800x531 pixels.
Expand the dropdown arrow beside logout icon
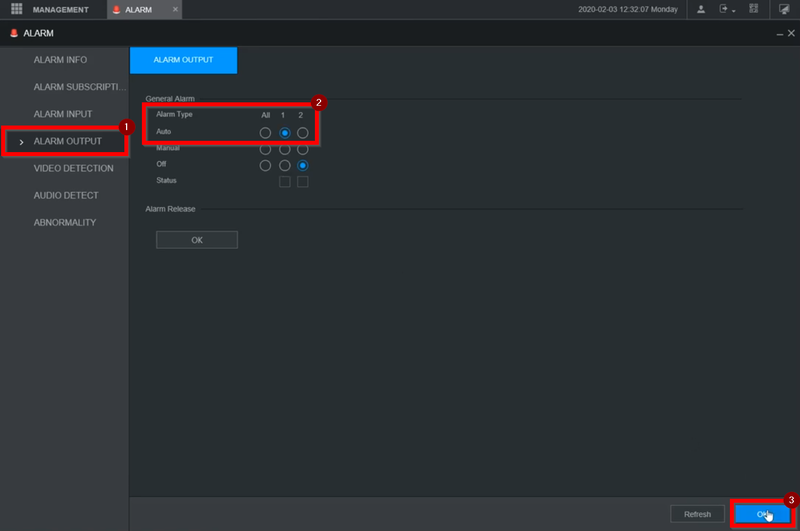pos(734,11)
